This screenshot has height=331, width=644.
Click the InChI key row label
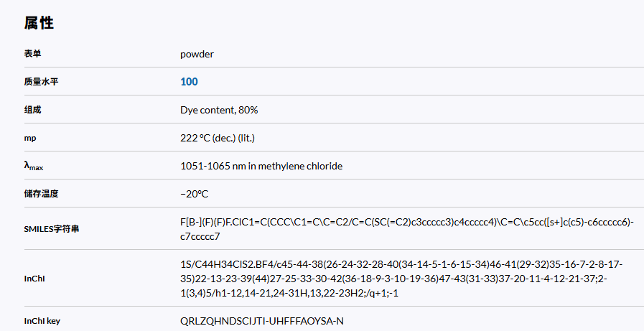point(42,320)
